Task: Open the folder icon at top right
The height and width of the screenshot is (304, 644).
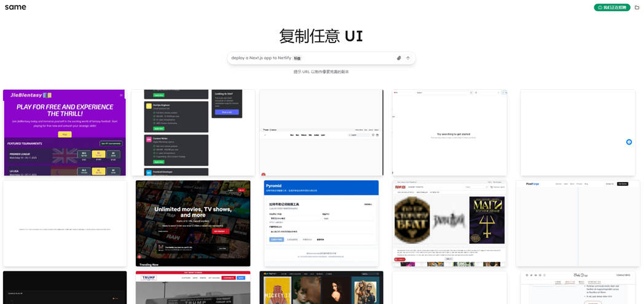Action: tap(637, 7)
